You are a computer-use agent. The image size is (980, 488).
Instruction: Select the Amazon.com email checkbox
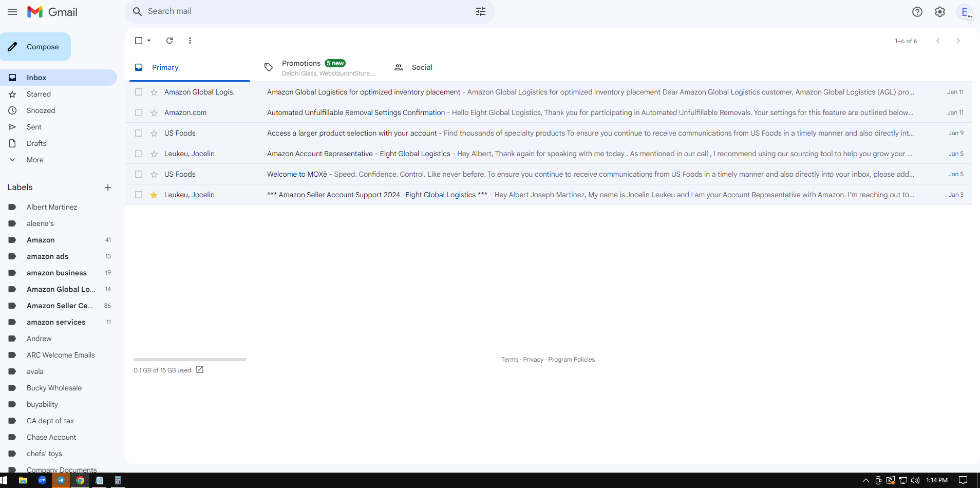tap(139, 112)
